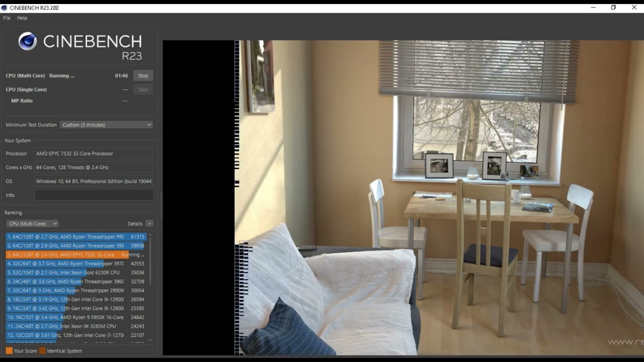Click the Your Score orange swatch
This screenshot has width=644, height=362.
(9, 351)
